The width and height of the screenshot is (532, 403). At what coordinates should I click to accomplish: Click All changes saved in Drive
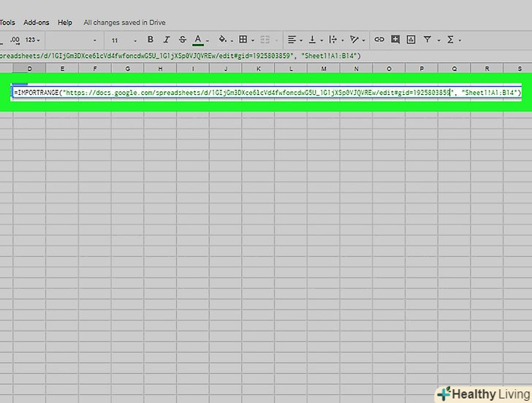[x=124, y=23]
